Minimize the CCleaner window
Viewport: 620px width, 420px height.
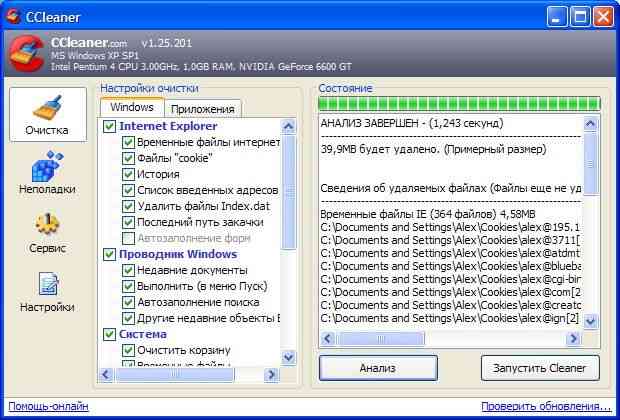[557, 17]
